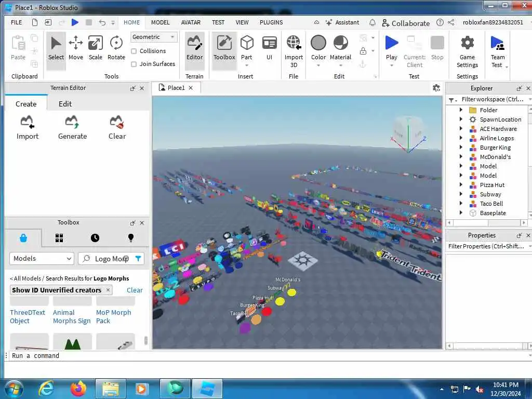This screenshot has width=532, height=399.
Task: Click Import 3D globe icon
Action: coord(294,43)
